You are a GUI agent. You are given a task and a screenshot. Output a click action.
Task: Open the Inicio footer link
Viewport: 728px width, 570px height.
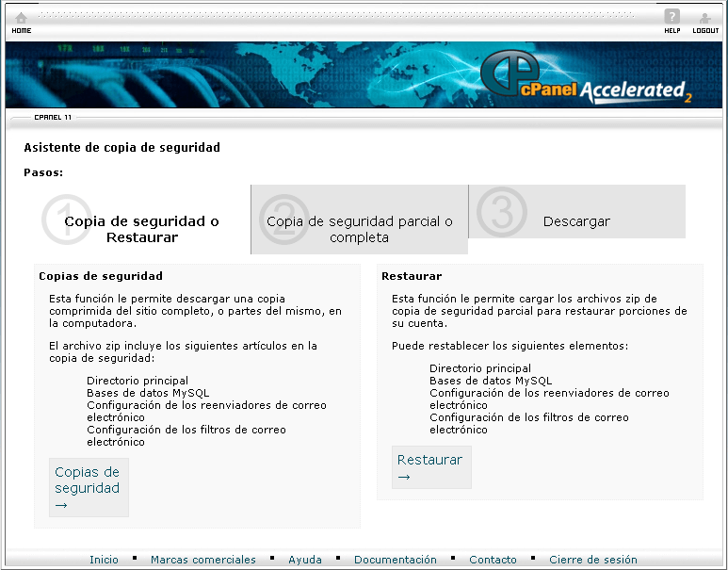click(104, 560)
